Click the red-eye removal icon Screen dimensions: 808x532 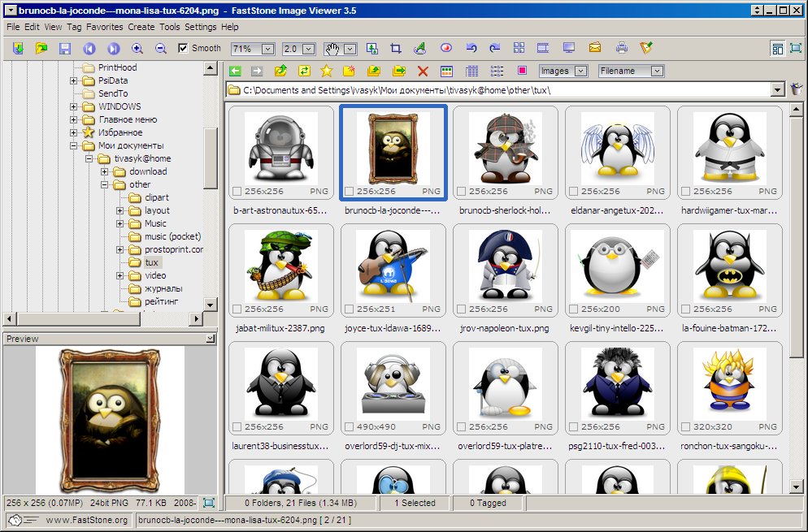coord(446,48)
